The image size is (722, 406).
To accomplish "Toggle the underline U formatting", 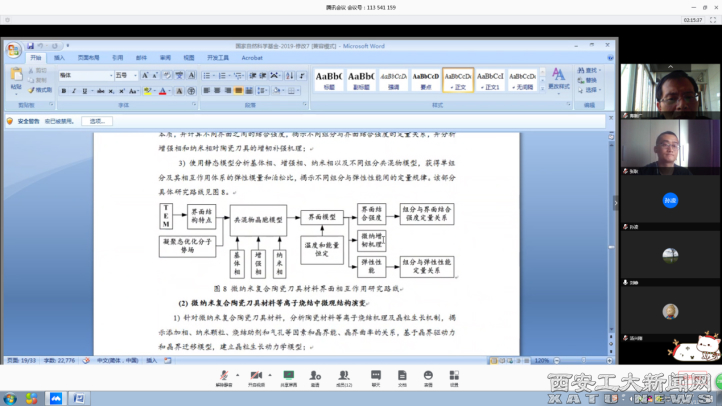I will coord(83,91).
